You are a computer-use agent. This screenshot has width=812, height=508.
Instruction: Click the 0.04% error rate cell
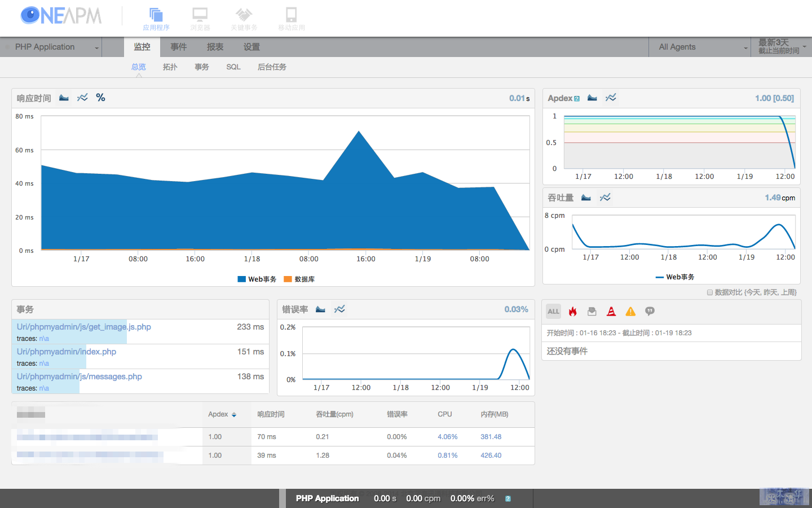tap(397, 456)
